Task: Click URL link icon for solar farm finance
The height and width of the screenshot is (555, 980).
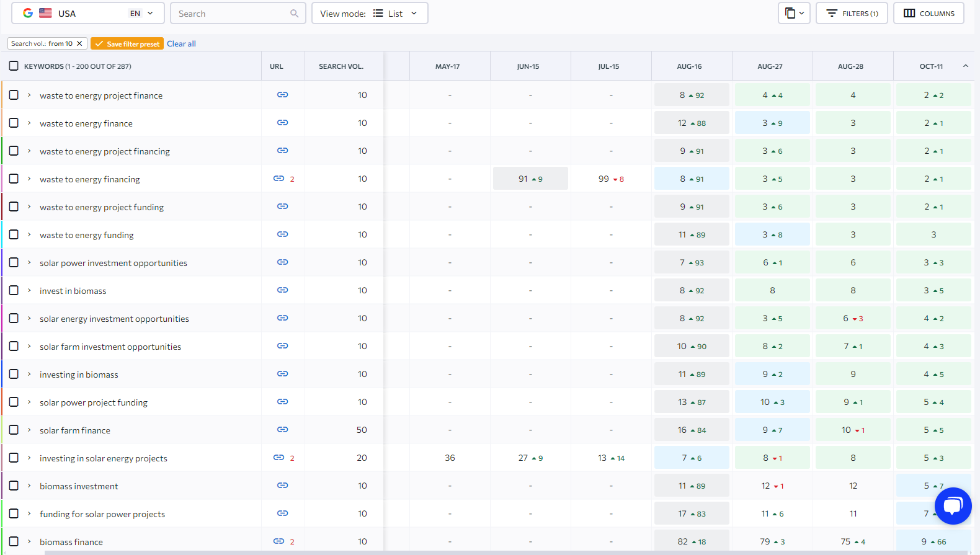Action: [282, 430]
